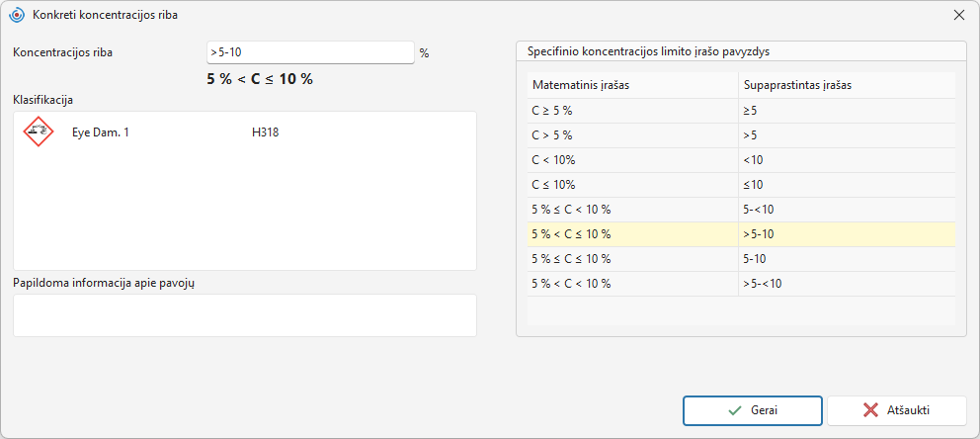Select the highlighted row 5 % < C ≤ 10 %

[741, 234]
